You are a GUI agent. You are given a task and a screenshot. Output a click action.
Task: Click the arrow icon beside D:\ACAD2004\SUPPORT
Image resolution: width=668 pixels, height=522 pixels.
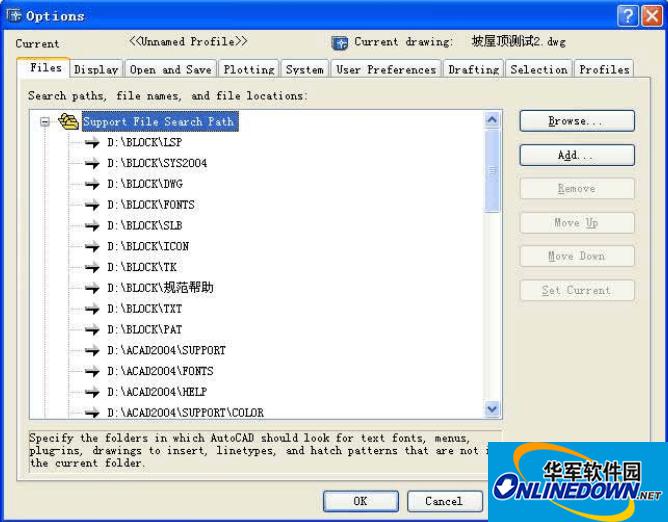click(92, 351)
